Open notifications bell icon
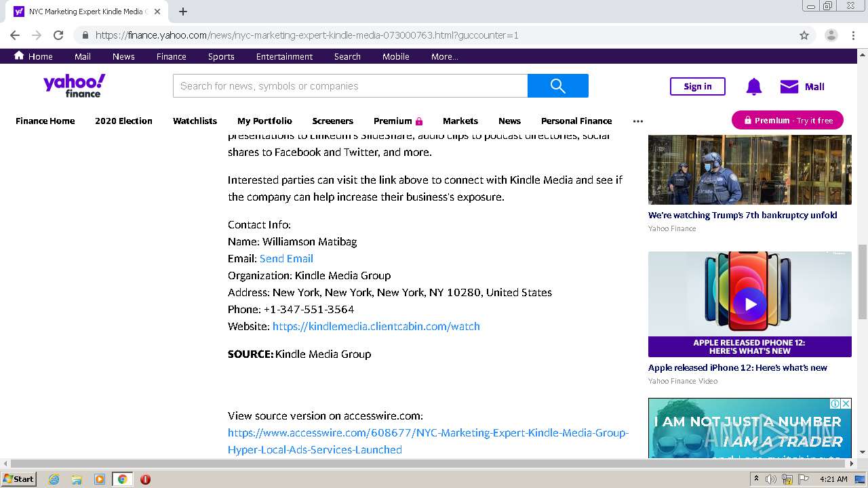 point(754,86)
